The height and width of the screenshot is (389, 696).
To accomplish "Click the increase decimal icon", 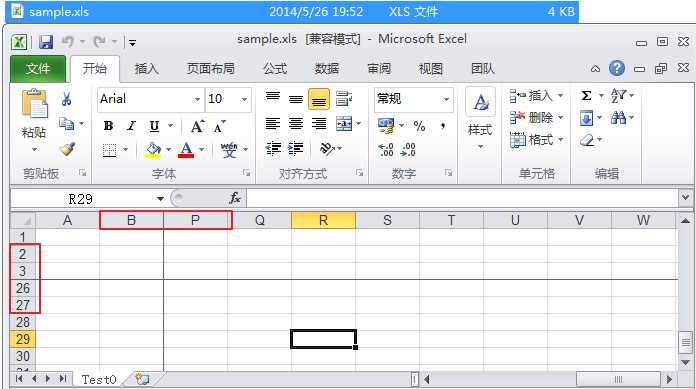I will point(386,150).
